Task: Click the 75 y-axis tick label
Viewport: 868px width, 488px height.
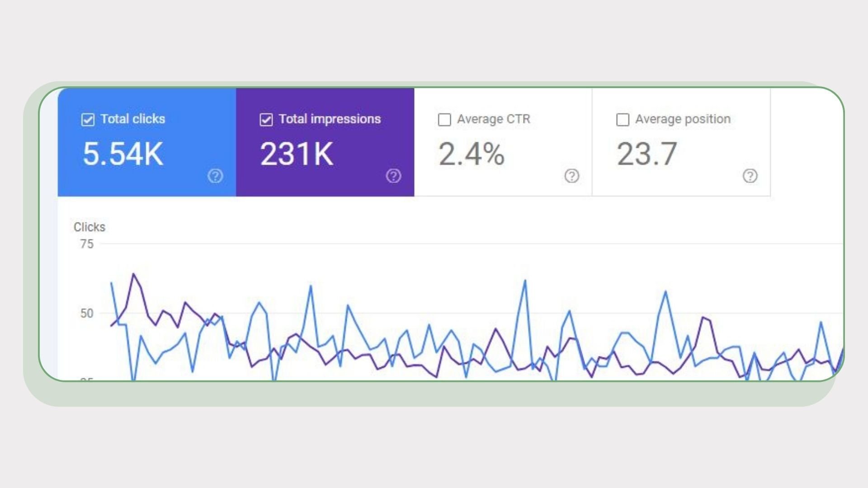Action: pyautogui.click(x=87, y=244)
